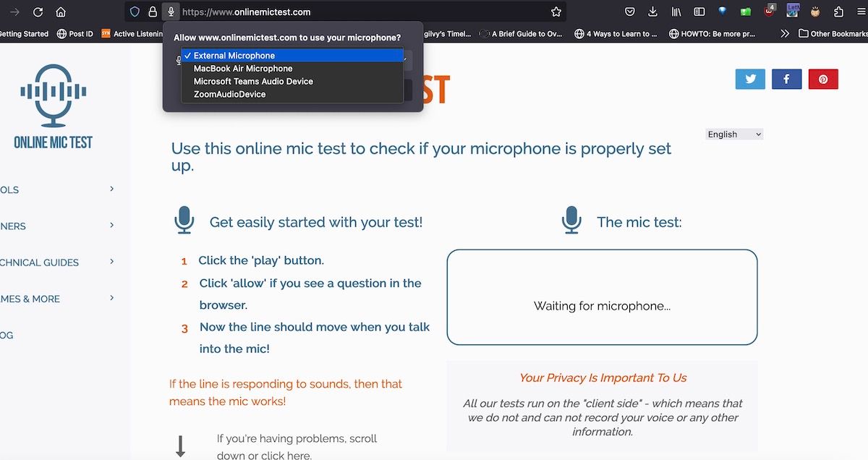Click the purple labeled extension icon

click(x=793, y=10)
